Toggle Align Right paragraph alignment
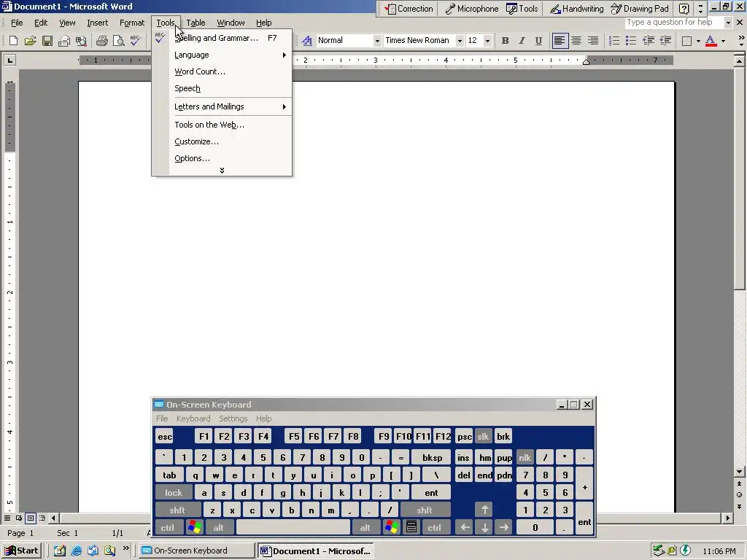 pyautogui.click(x=593, y=41)
